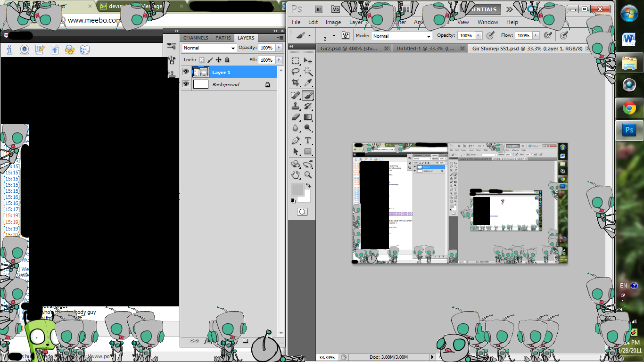Select the Horizontal Type tool

(x=308, y=140)
